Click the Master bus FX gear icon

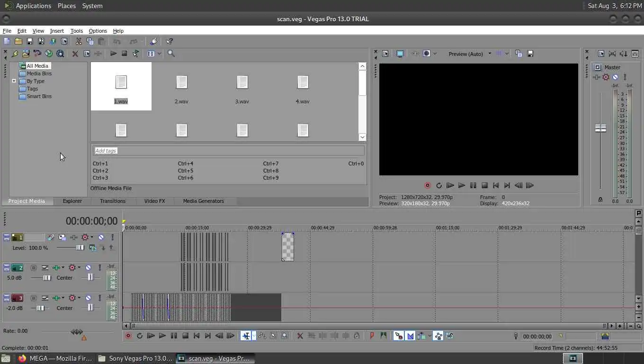[x=606, y=77]
